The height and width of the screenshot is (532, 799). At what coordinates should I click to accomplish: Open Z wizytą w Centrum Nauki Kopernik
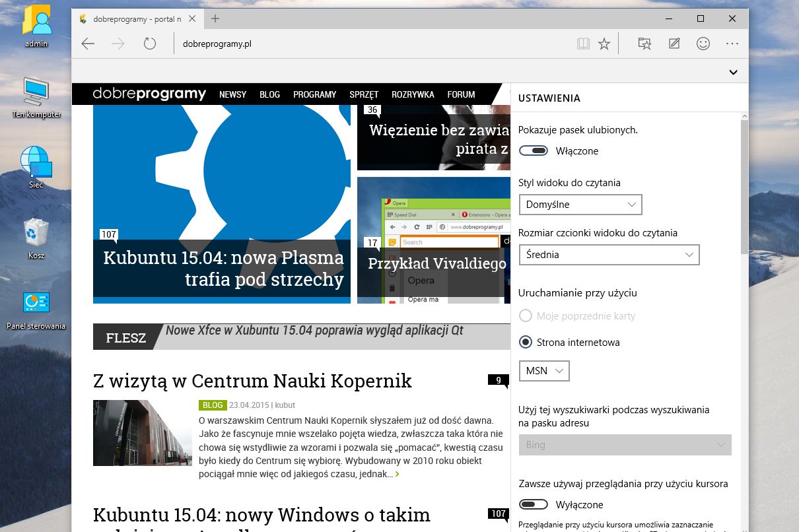click(252, 381)
